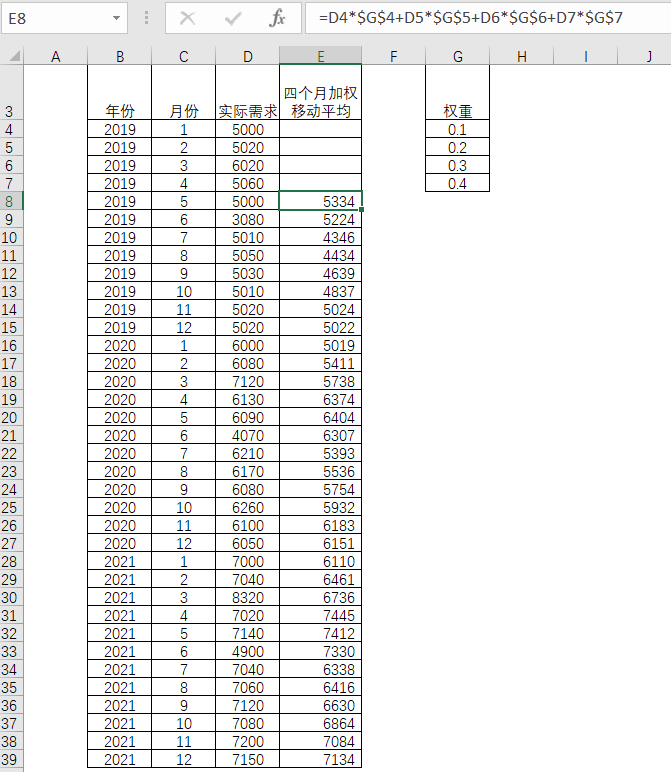The image size is (671, 772).
Task: Click the Cancel X icon in formula bar
Action: point(187,18)
